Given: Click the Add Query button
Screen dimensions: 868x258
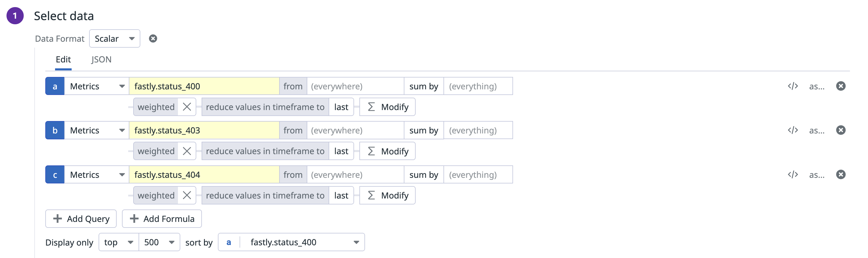Looking at the screenshot, I should [81, 219].
